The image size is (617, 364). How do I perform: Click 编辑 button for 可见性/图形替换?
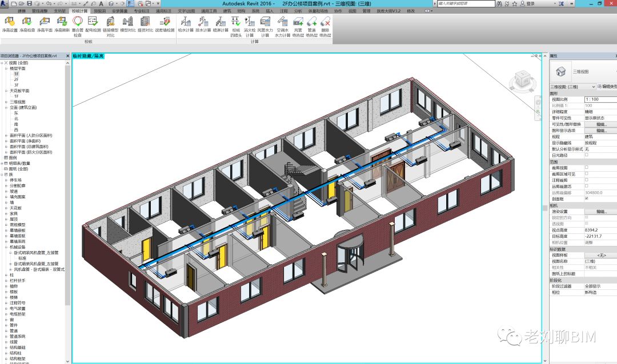pos(600,124)
